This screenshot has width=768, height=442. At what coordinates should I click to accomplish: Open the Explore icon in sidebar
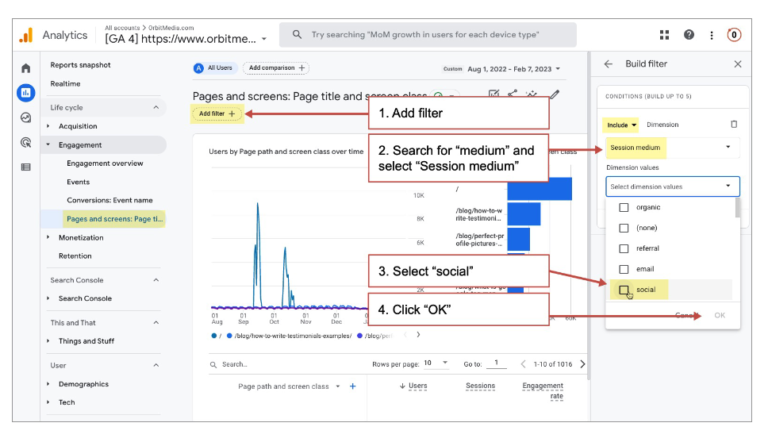click(26, 118)
